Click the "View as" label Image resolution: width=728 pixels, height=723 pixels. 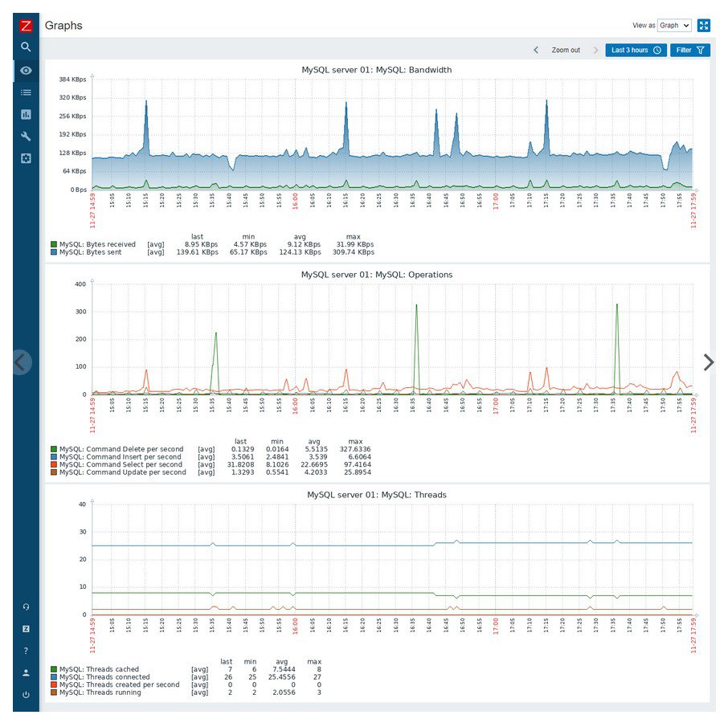coord(644,26)
